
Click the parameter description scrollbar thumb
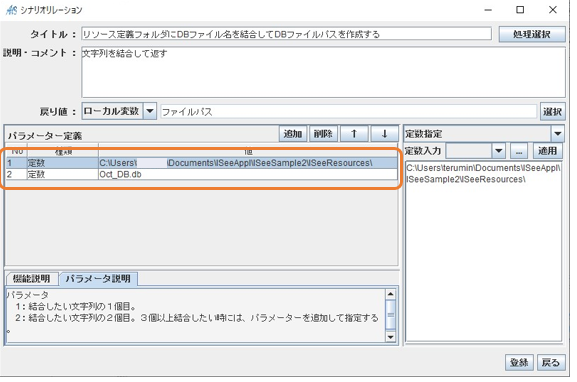(x=390, y=315)
